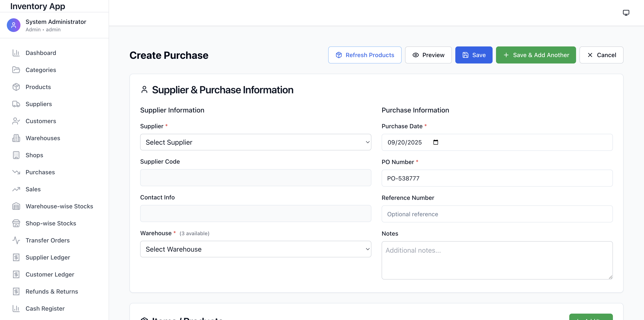Click the Cash Register chart icon
The height and width of the screenshot is (320, 644).
16,308
